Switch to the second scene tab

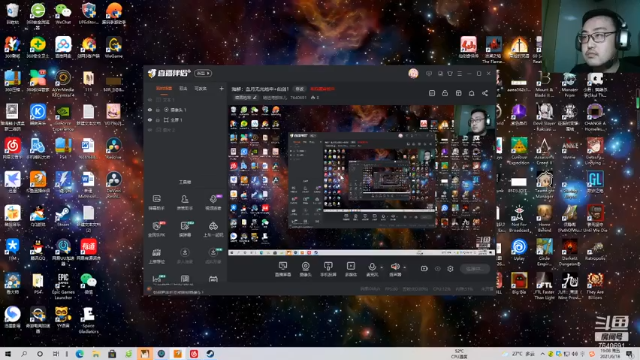(x=183, y=88)
